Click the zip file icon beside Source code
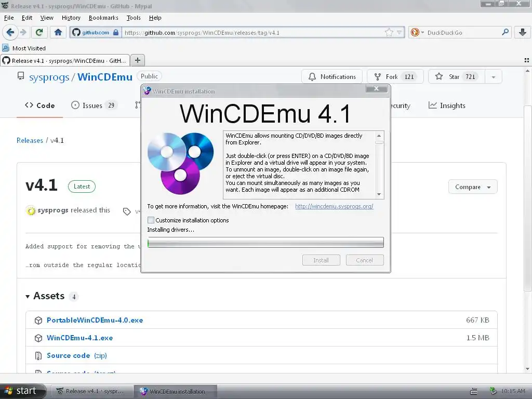Image resolution: width=532 pixels, height=399 pixels. click(x=38, y=356)
